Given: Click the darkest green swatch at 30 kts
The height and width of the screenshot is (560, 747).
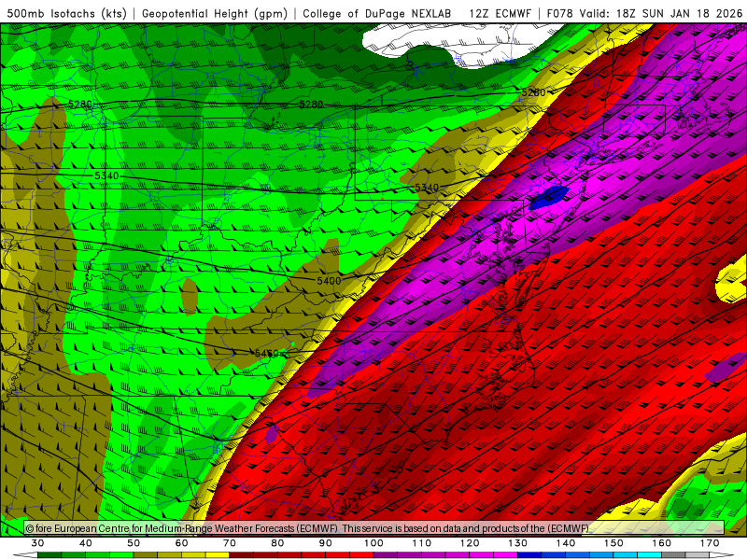Looking at the screenshot, I should (x=49, y=555).
